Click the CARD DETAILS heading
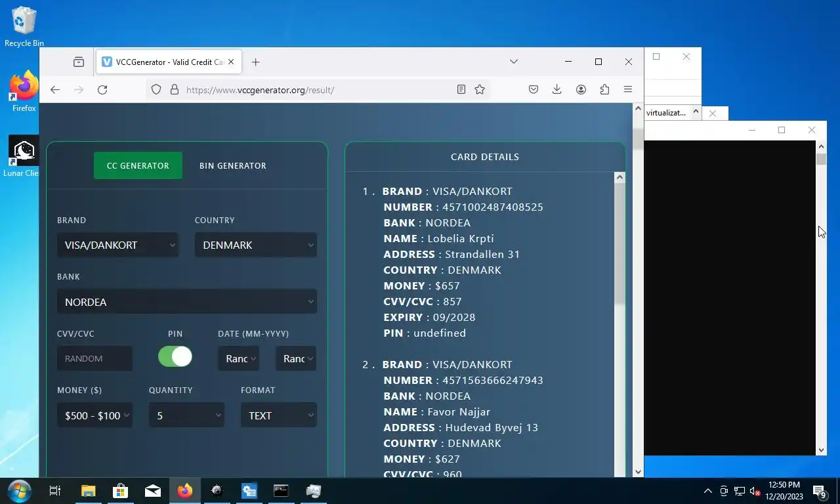 tap(485, 157)
